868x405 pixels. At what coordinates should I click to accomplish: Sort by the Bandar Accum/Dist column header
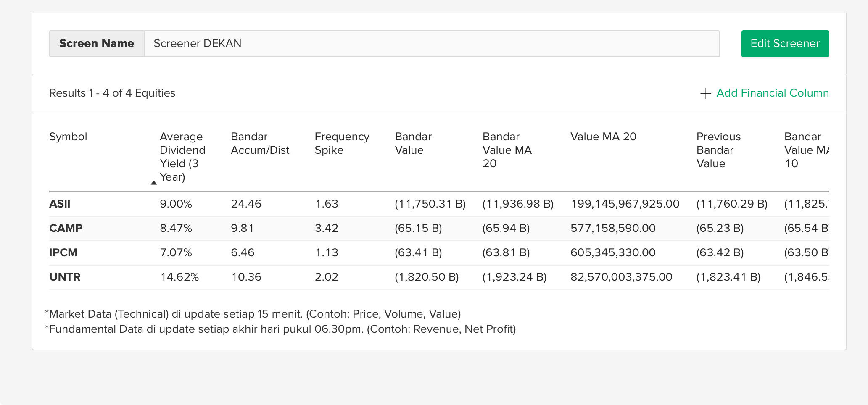click(x=260, y=143)
